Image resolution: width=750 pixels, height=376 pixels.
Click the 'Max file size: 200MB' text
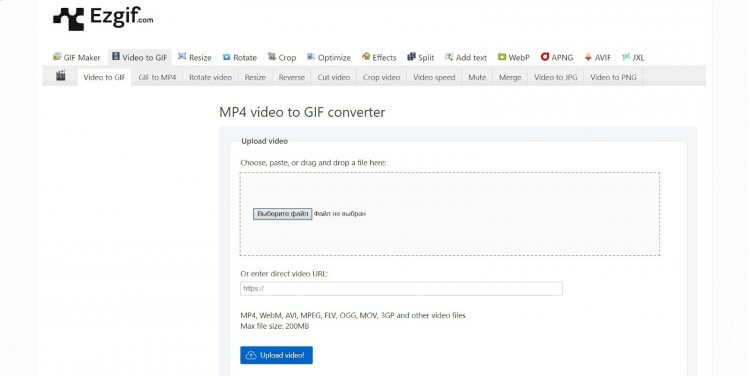[x=275, y=326]
